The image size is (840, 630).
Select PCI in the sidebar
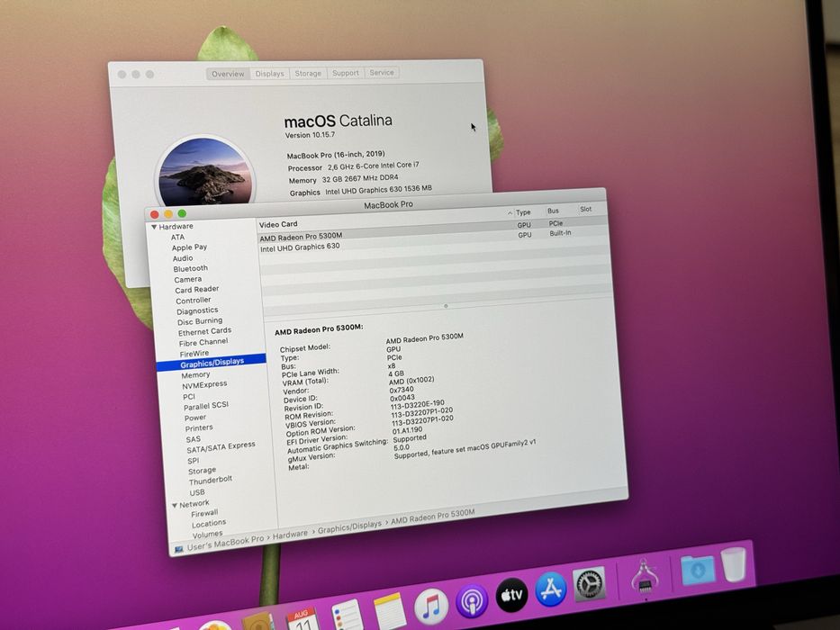[x=189, y=396]
